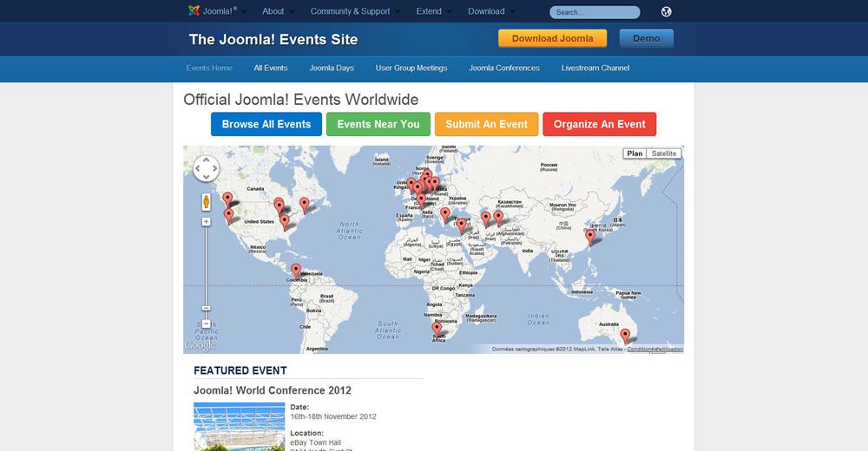
Task: Click the Browse All Events button
Action: 266,124
